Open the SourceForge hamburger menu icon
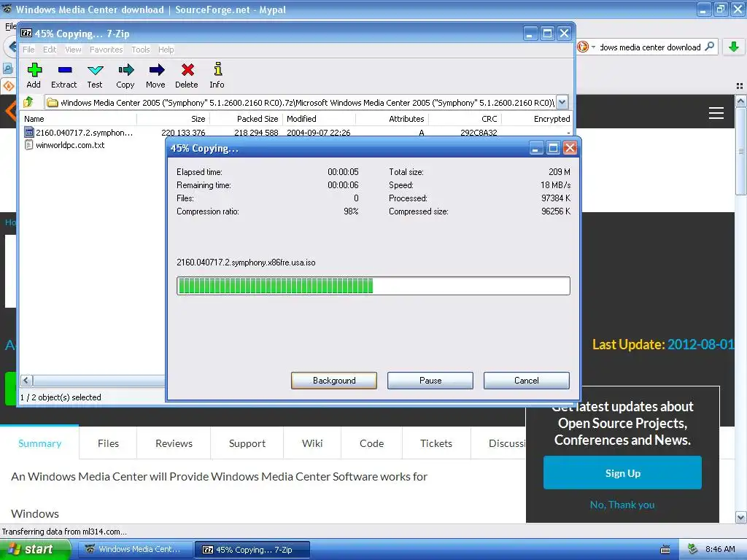Viewport: 747px width, 560px height. pos(716,113)
